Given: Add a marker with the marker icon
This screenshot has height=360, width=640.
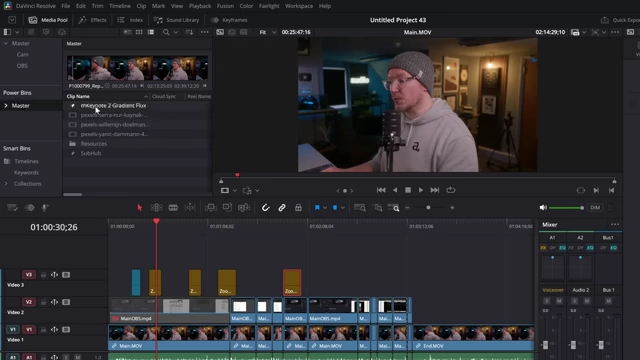Looking at the screenshot, I should click(335, 208).
